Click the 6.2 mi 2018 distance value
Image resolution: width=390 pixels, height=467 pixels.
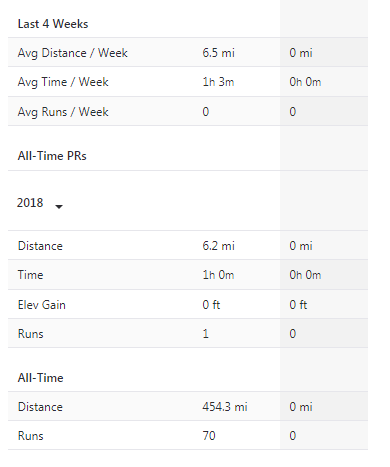218,246
